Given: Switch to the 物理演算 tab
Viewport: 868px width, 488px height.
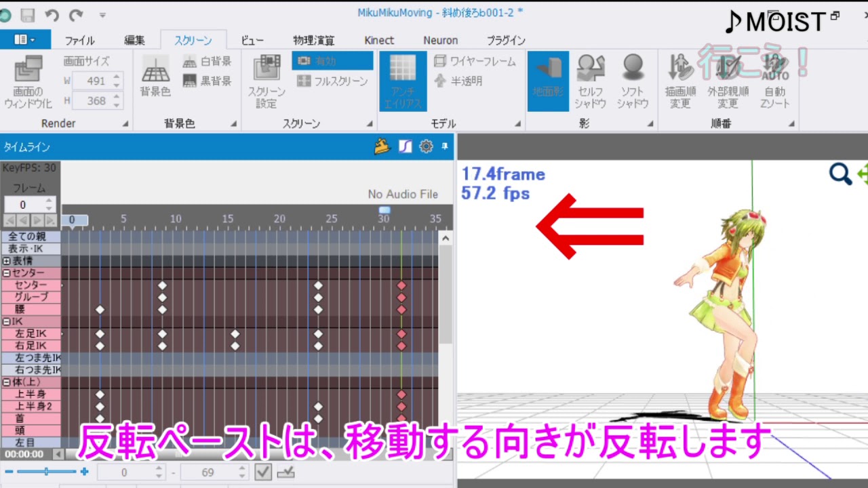Looking at the screenshot, I should [x=313, y=40].
